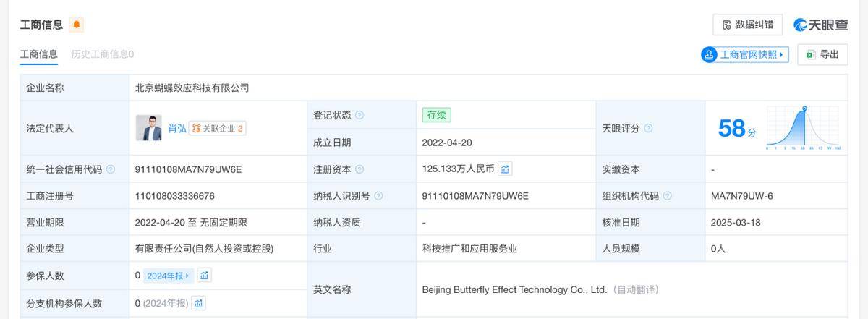
Task: Click the 数据纠错 button
Action: pos(747,25)
